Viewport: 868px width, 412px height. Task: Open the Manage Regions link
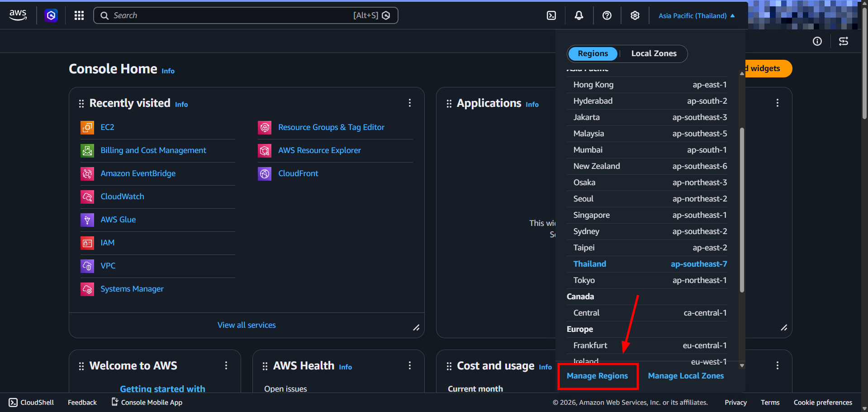click(597, 376)
